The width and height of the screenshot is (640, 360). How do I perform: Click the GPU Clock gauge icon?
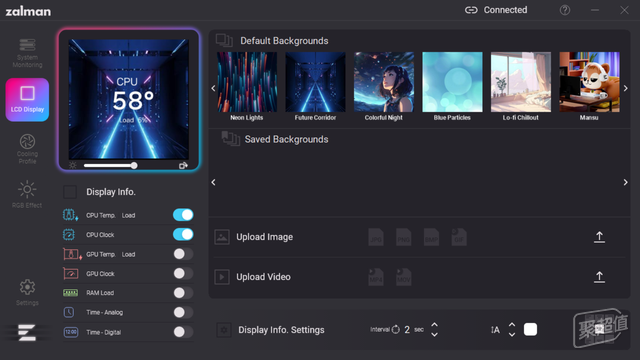[70, 273]
